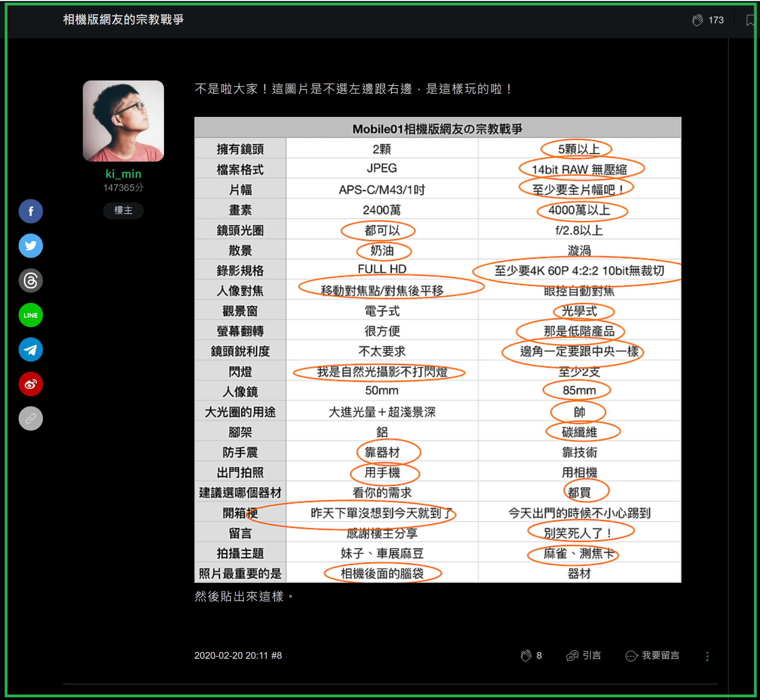The height and width of the screenshot is (700, 760).
Task: Open the three-dot post options menu
Action: tap(707, 656)
